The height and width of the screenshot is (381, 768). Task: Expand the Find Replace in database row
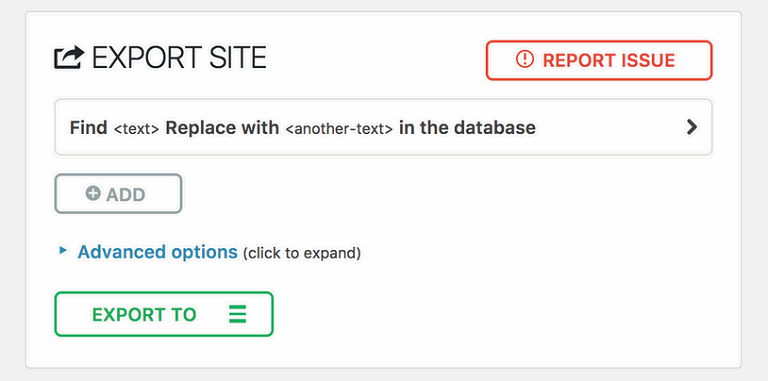tap(383, 127)
